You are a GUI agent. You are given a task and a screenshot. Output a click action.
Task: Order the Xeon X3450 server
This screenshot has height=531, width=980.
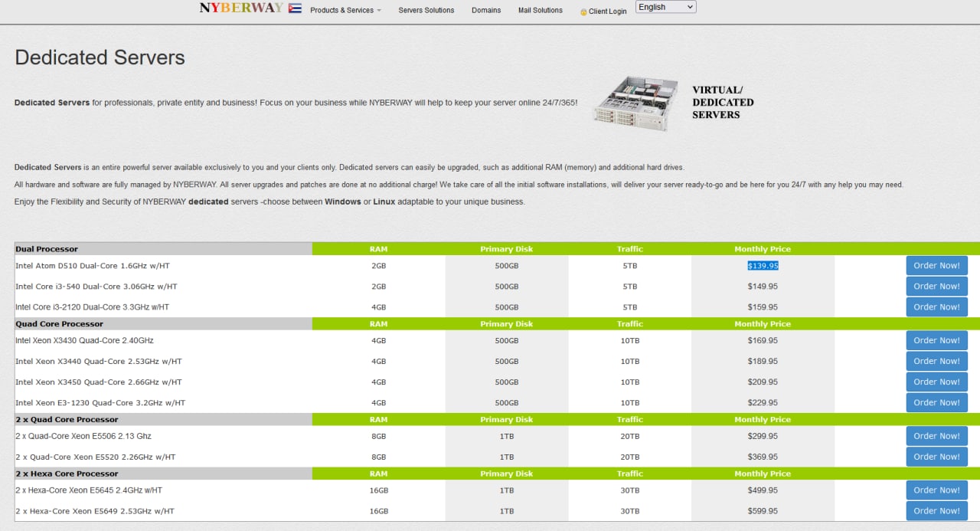[936, 382]
